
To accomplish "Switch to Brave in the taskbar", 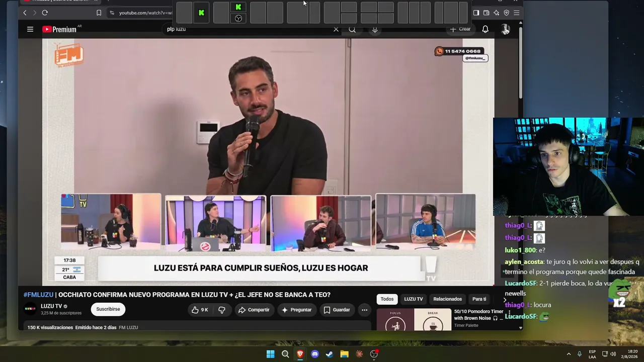I will [300, 354].
